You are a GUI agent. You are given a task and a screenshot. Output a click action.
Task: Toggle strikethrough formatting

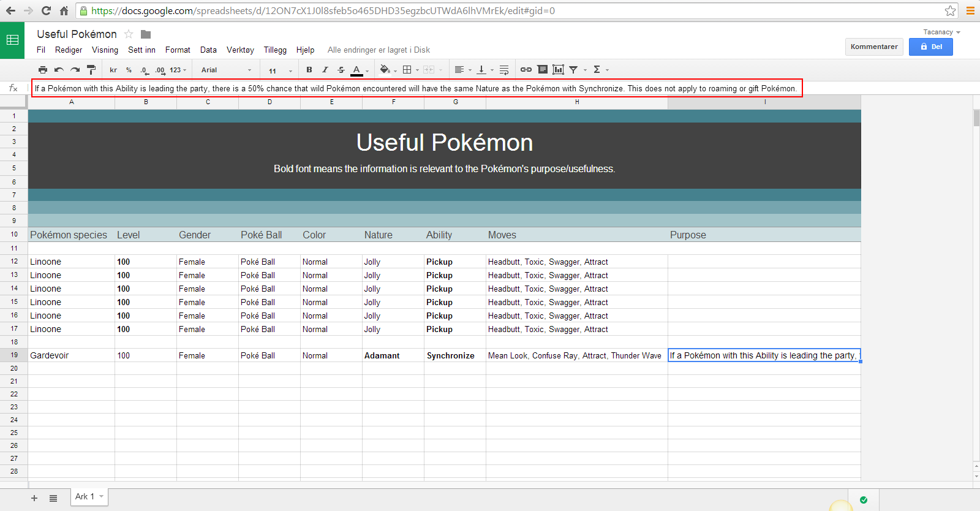click(x=341, y=70)
